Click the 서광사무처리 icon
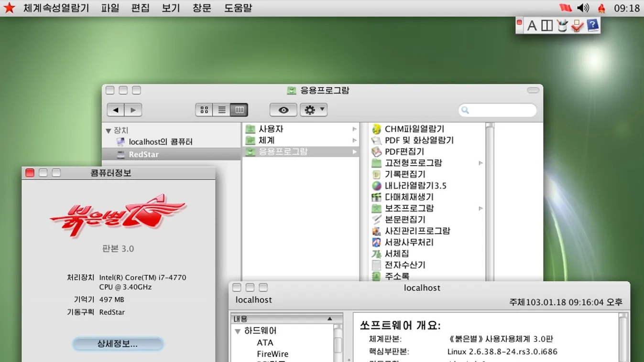 click(x=377, y=242)
